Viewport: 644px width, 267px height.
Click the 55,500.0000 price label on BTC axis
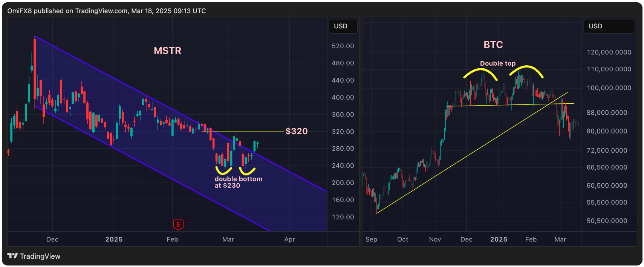point(607,203)
